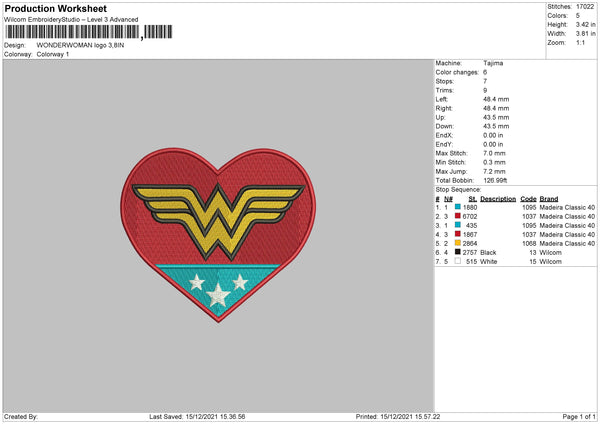Select the stitches total '17022'

tap(585, 7)
